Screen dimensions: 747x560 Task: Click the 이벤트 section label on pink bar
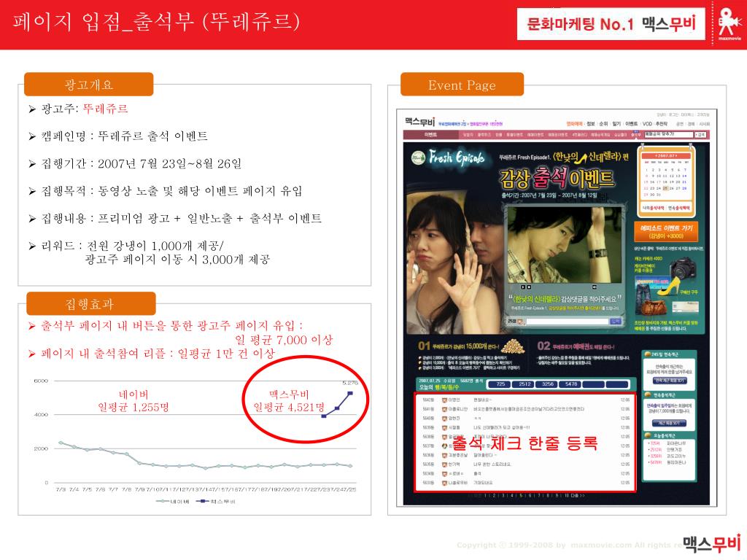click(x=430, y=135)
